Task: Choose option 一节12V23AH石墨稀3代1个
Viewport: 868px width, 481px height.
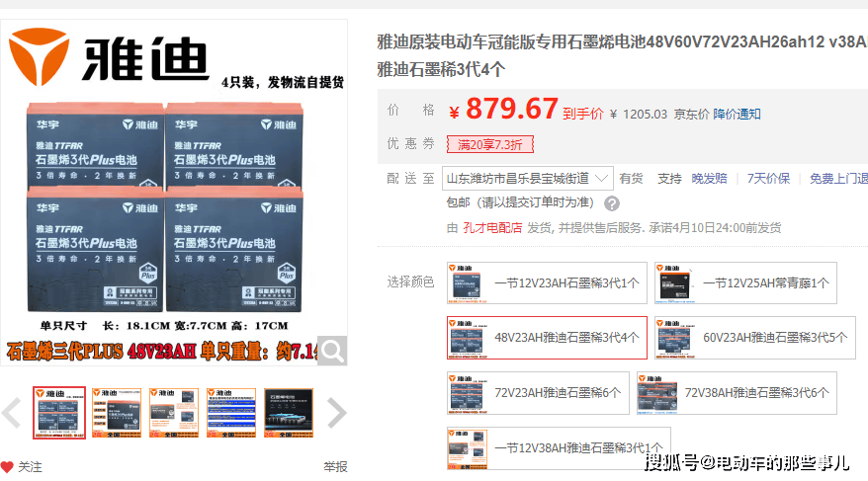Action: tap(547, 283)
